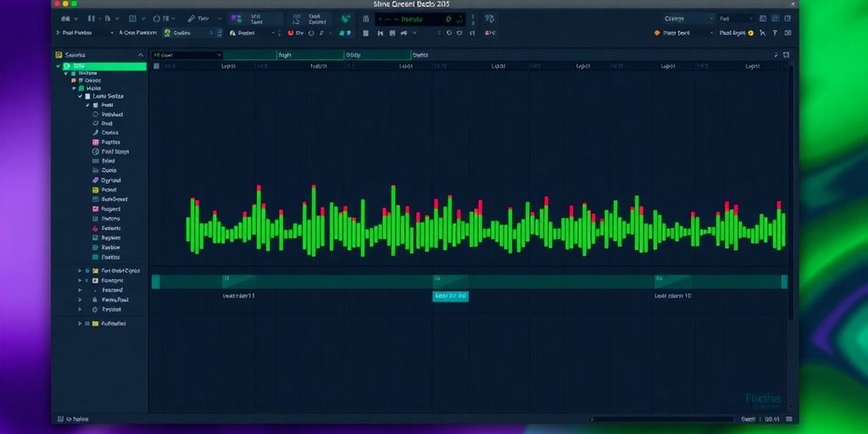Collapse the sidebar panel using its header chevron
Viewport: 868px width, 434px height.
pos(141,55)
